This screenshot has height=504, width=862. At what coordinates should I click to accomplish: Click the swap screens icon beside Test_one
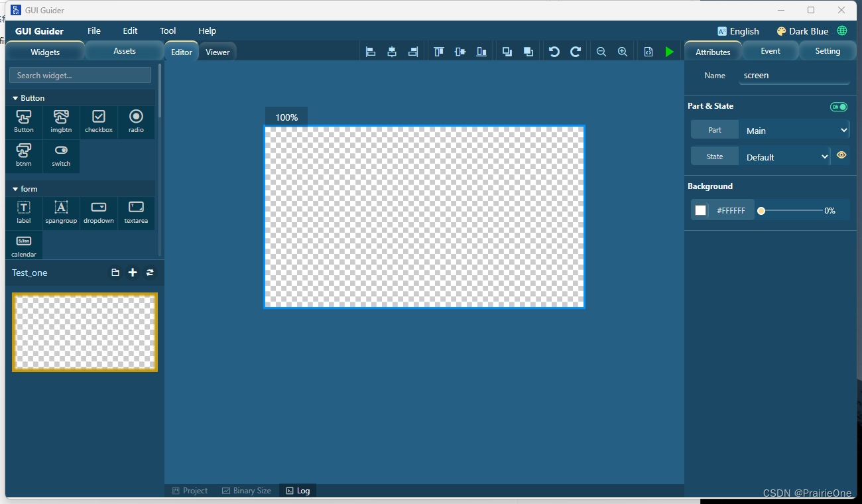tap(150, 273)
